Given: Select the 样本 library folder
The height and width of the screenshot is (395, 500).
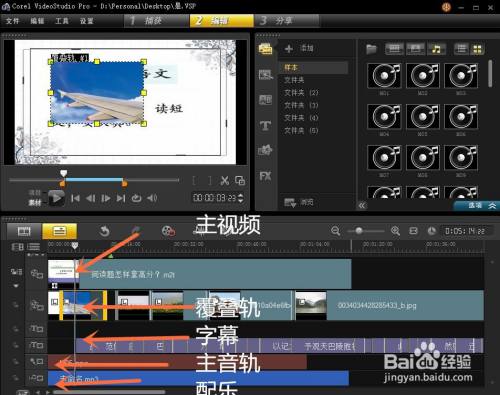Looking at the screenshot, I should coord(313,67).
